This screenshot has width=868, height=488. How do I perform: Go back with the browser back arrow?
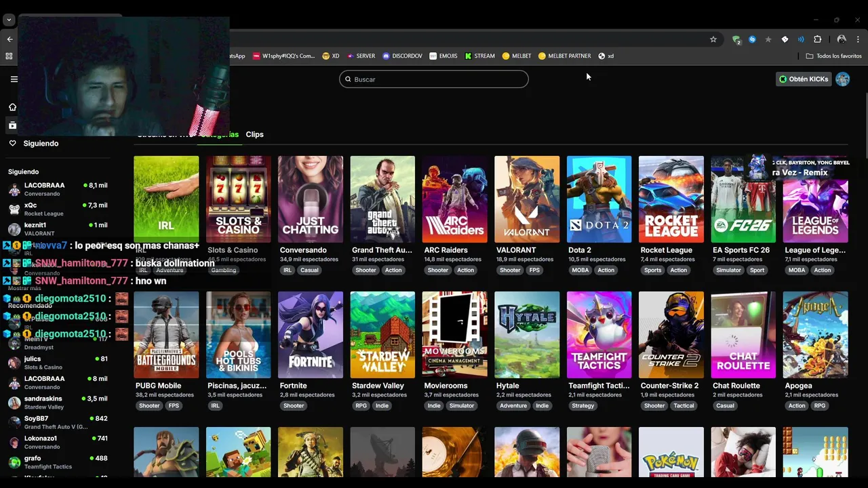point(9,39)
